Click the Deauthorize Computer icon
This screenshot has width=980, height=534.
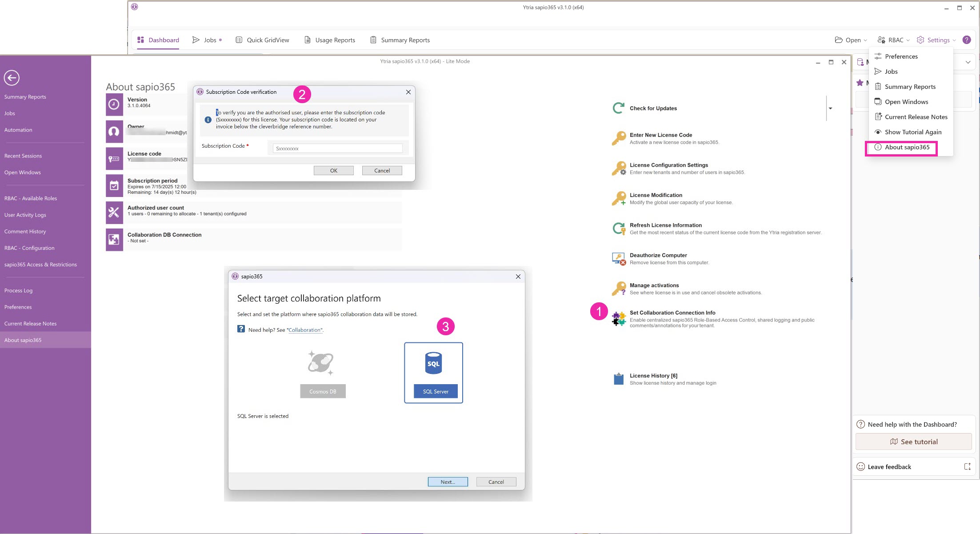[618, 258]
